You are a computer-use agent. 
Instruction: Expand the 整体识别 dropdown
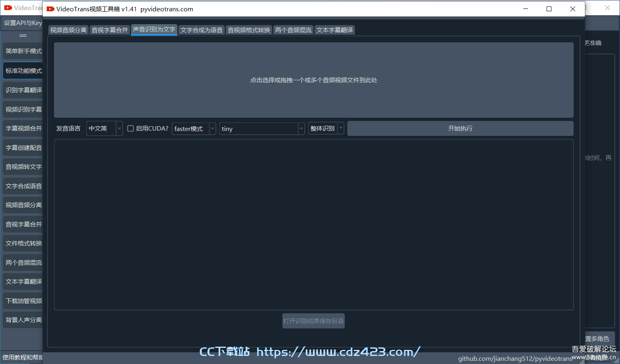pos(326,128)
